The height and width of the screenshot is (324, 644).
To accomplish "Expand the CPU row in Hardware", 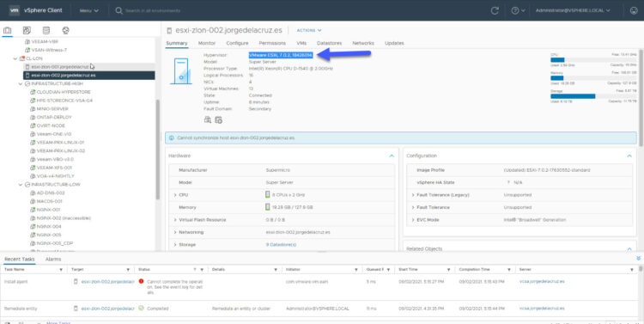I will tap(175, 195).
